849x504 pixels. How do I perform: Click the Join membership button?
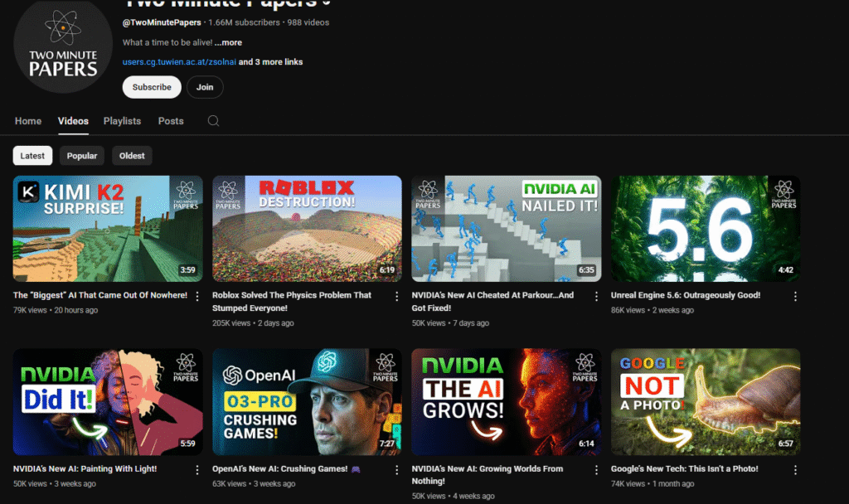click(205, 87)
